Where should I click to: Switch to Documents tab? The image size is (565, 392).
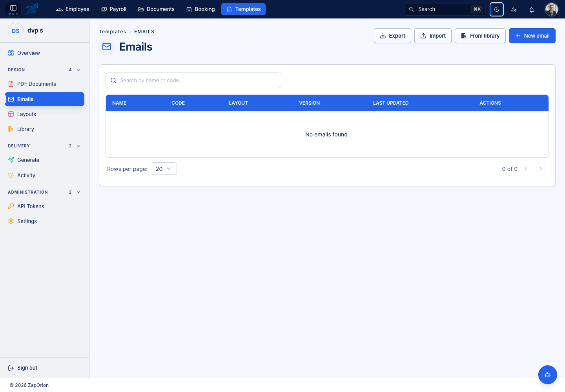click(156, 9)
